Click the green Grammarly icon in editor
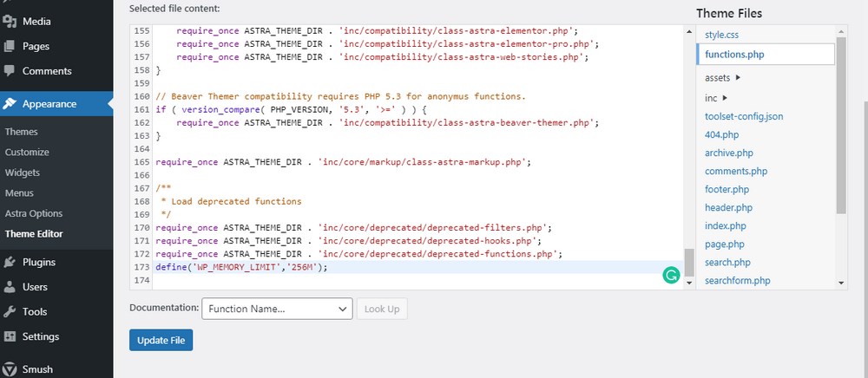The height and width of the screenshot is (378, 868). (671, 275)
